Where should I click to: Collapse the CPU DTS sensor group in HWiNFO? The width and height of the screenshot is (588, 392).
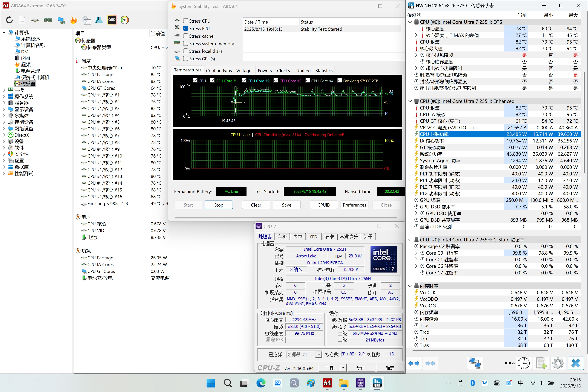point(410,22)
